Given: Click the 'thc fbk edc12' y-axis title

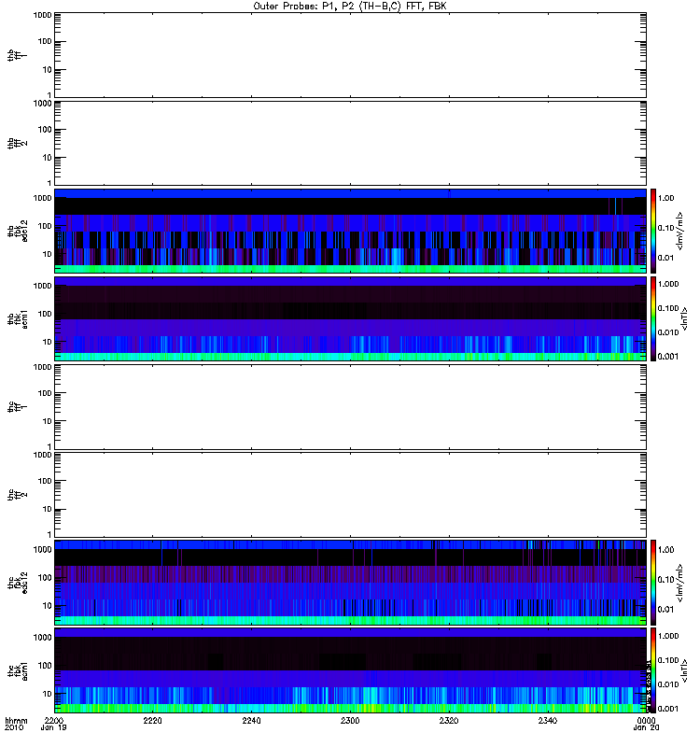Looking at the screenshot, I should pos(18,583).
